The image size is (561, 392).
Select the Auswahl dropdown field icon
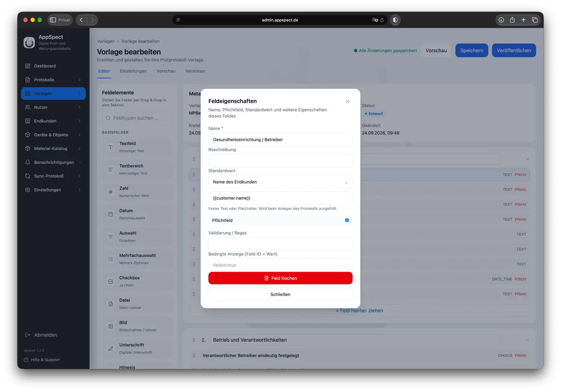[x=111, y=237]
